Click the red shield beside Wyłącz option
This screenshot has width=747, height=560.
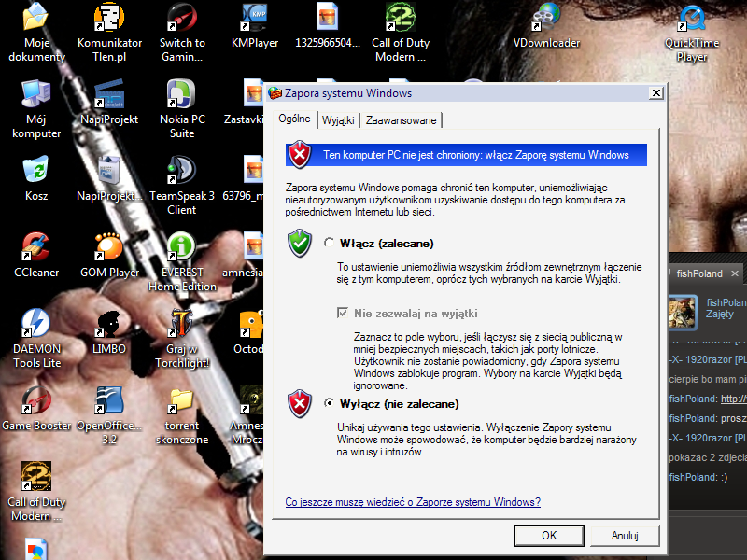(300, 404)
